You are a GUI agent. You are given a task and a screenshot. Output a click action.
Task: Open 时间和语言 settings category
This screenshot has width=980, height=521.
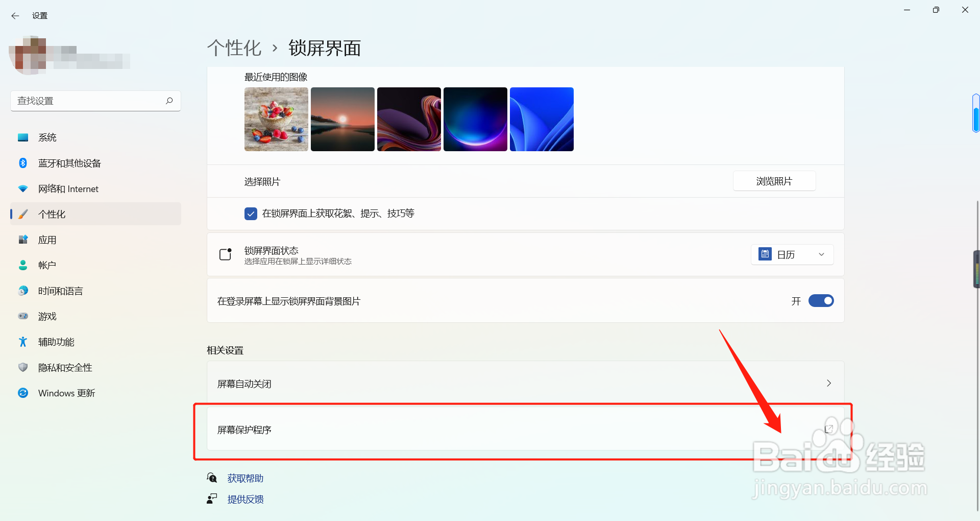click(96, 291)
